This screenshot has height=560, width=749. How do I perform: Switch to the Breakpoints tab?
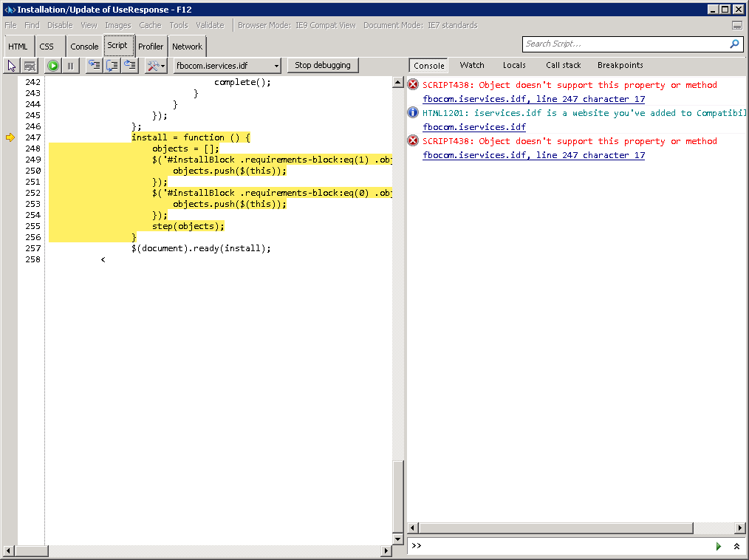point(620,65)
